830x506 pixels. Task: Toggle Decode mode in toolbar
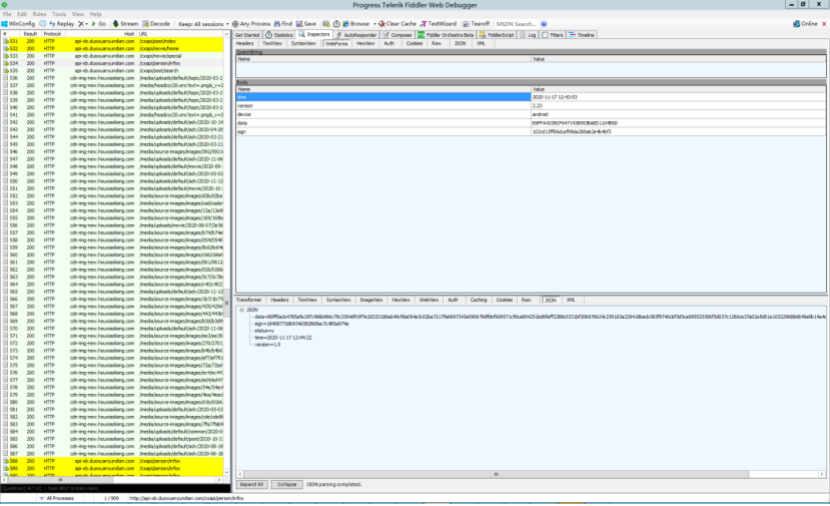coord(156,24)
